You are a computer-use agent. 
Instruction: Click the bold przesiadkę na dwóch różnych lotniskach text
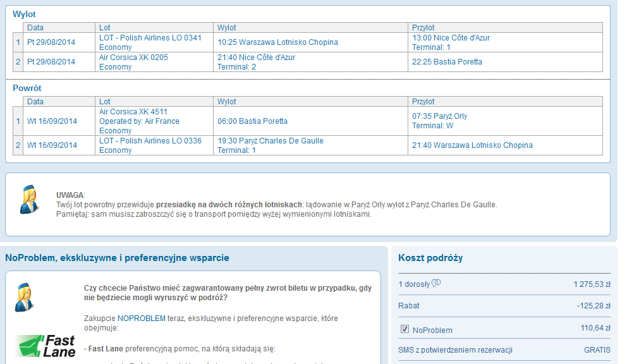[229, 205]
